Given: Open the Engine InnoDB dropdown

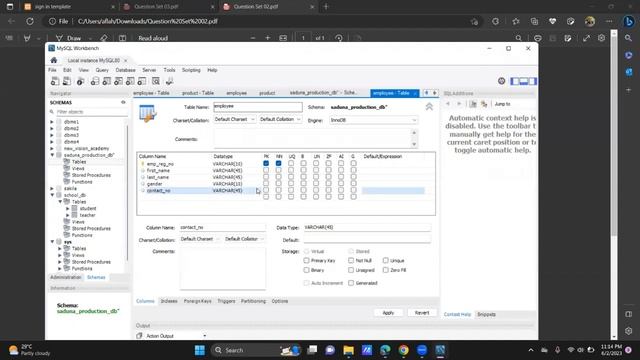Looking at the screenshot, I should [x=373, y=120].
